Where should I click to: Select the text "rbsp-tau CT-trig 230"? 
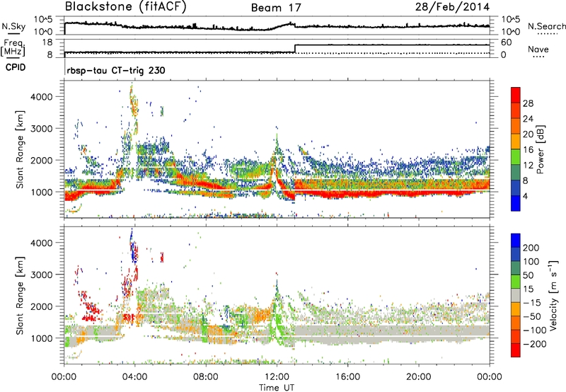coord(116,70)
